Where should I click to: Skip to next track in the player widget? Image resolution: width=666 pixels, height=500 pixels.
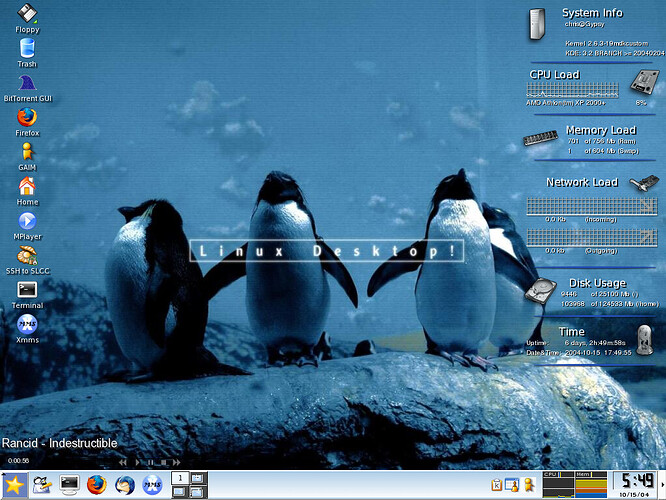point(176,462)
